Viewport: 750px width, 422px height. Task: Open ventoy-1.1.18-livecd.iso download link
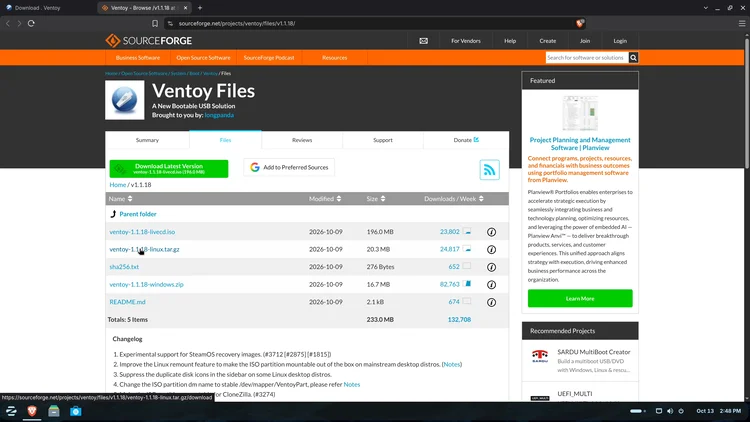[x=142, y=232]
